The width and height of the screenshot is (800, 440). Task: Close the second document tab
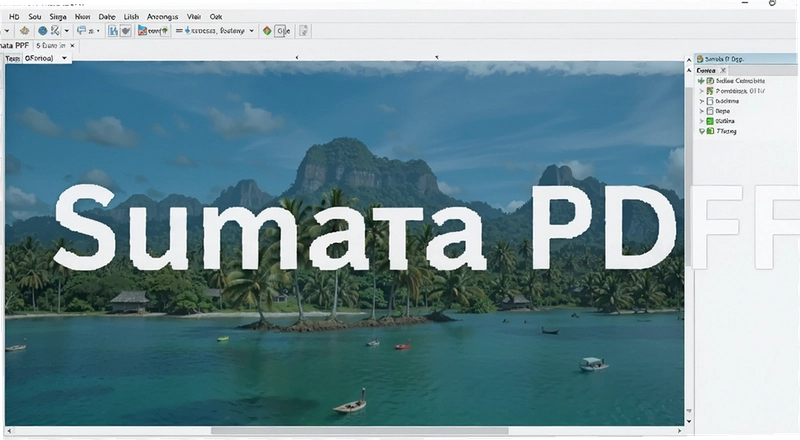coord(72,45)
